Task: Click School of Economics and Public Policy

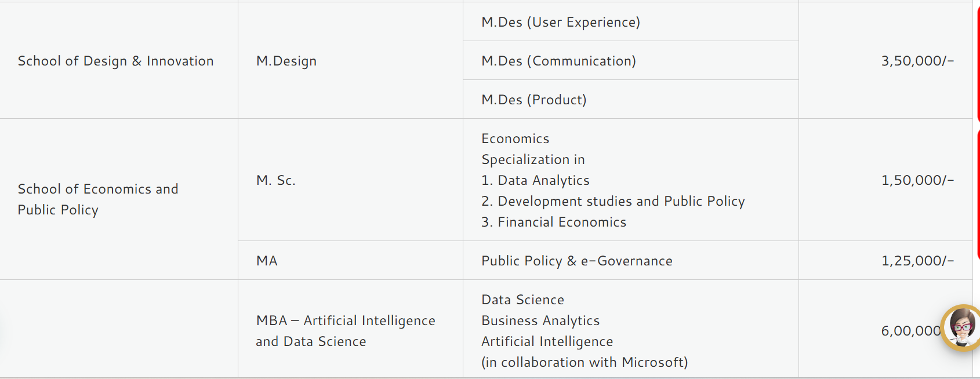Action: pyautogui.click(x=98, y=199)
